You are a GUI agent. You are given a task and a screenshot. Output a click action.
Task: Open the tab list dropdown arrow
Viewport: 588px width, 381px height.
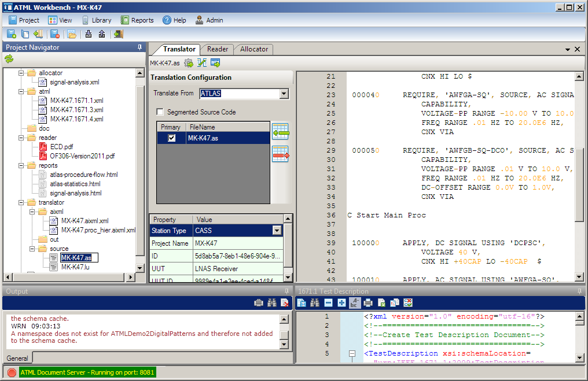click(567, 50)
